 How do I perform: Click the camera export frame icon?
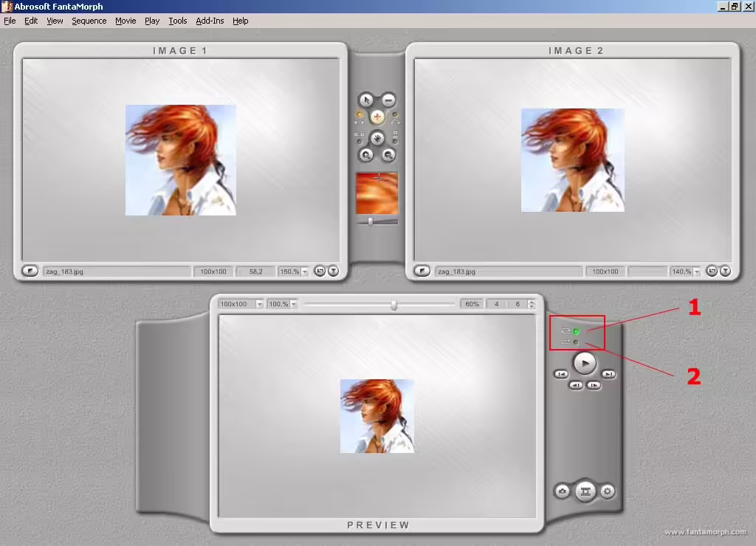pos(562,491)
